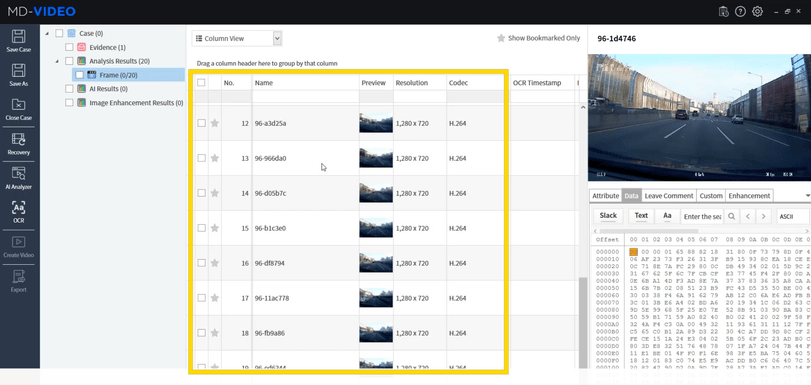Switch to the Attribute tab
Image resolution: width=811 pixels, height=385 pixels.
tap(606, 196)
